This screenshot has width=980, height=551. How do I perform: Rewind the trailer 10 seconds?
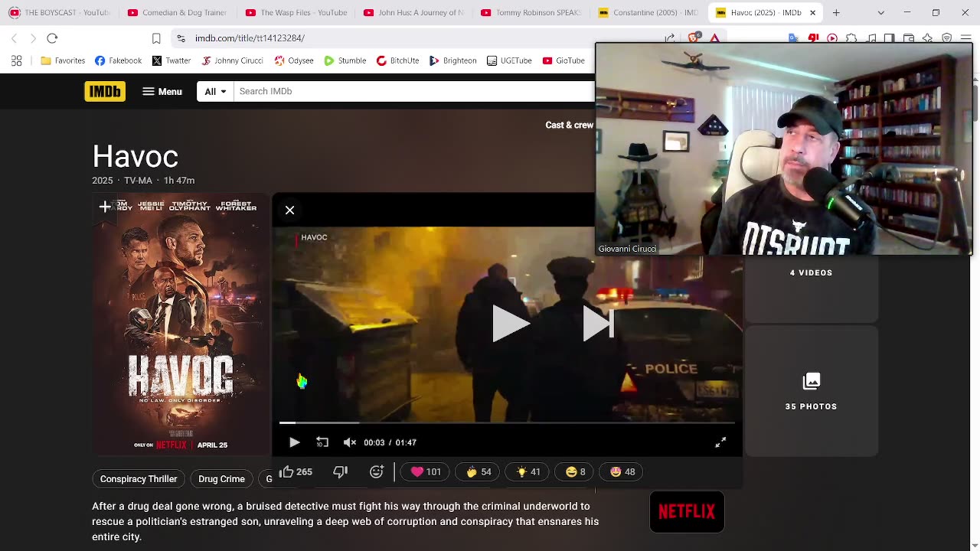point(322,442)
